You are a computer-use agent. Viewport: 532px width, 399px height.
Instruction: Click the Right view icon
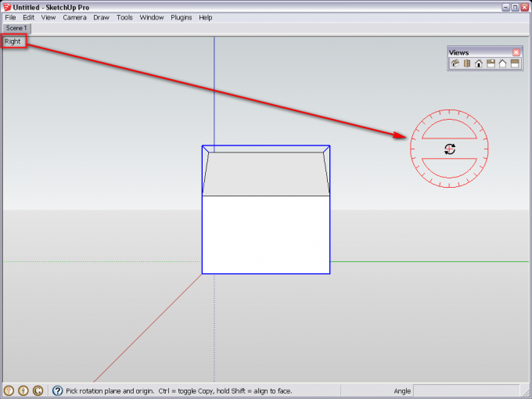491,64
